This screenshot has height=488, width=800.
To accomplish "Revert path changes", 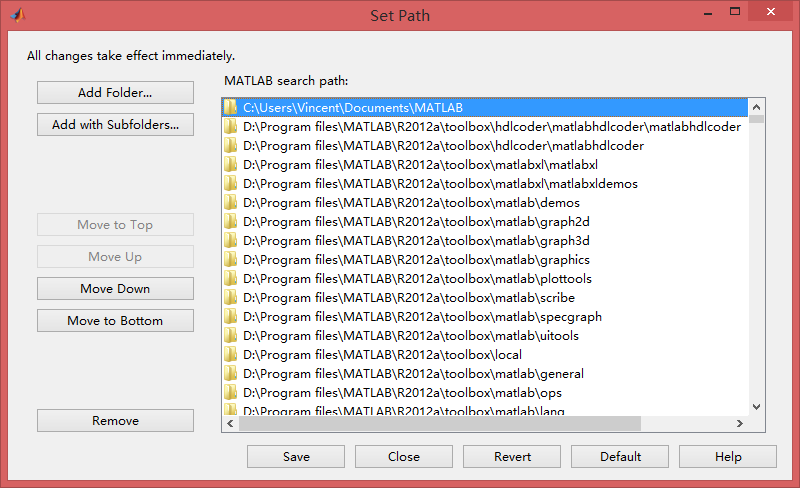I will tap(512, 456).
